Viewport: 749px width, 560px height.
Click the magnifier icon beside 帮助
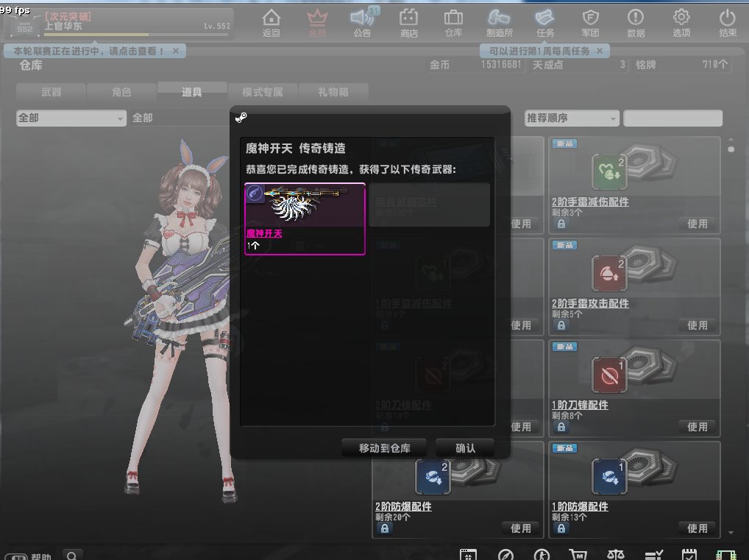click(72, 556)
